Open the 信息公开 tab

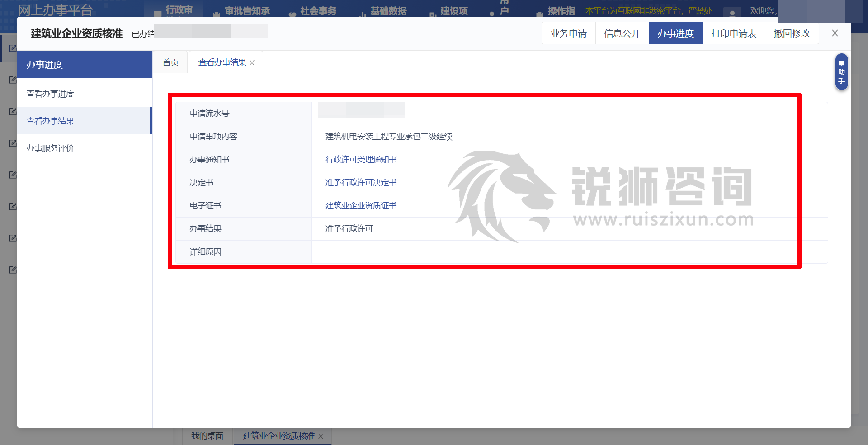click(x=622, y=33)
